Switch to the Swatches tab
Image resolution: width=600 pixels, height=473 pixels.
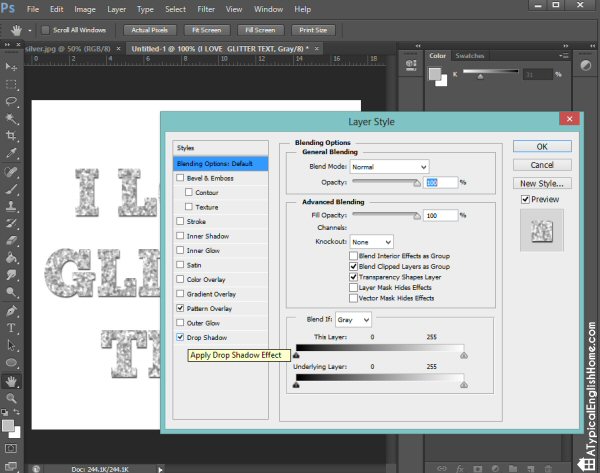[470, 56]
